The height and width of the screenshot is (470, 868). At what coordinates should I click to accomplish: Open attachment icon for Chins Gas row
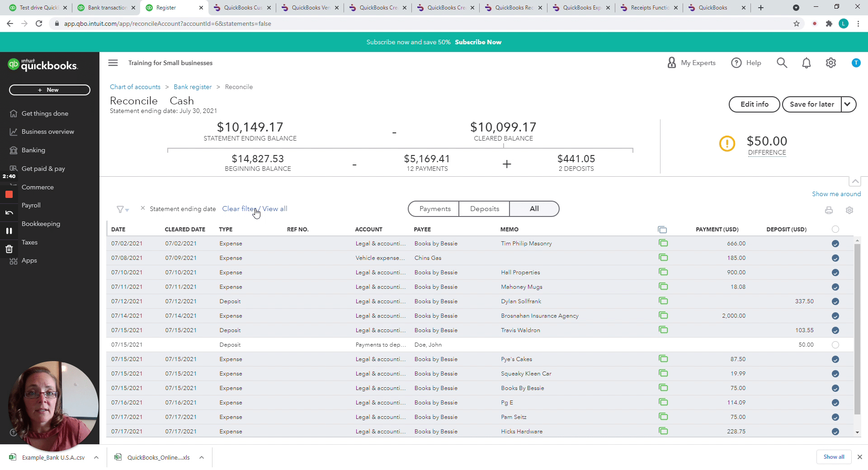click(x=663, y=258)
